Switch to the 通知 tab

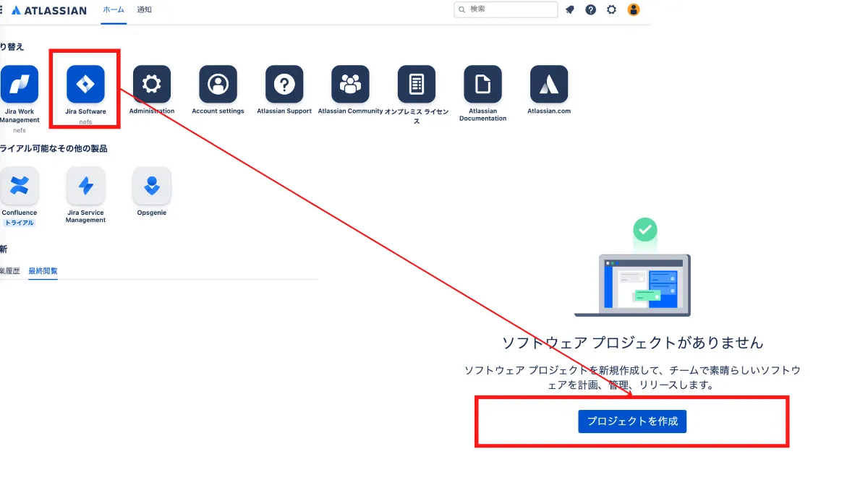click(x=144, y=10)
